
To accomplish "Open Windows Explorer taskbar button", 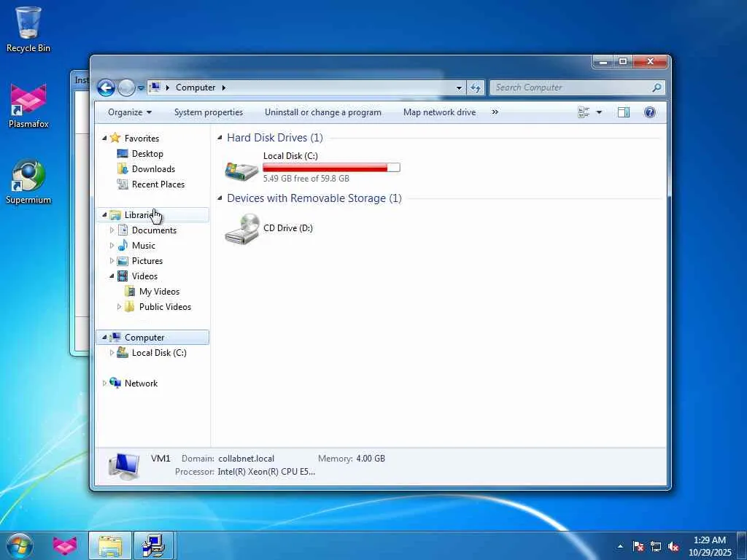I will pos(110,545).
